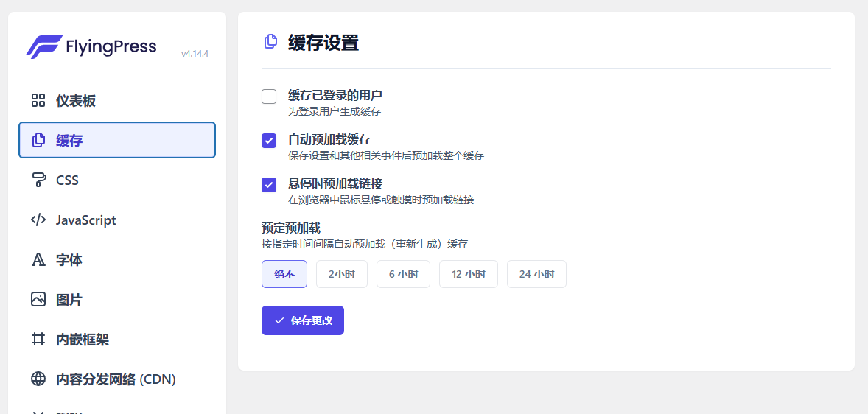Click the FlyingPress logo icon
Image resolution: width=868 pixels, height=414 pixels.
click(43, 47)
